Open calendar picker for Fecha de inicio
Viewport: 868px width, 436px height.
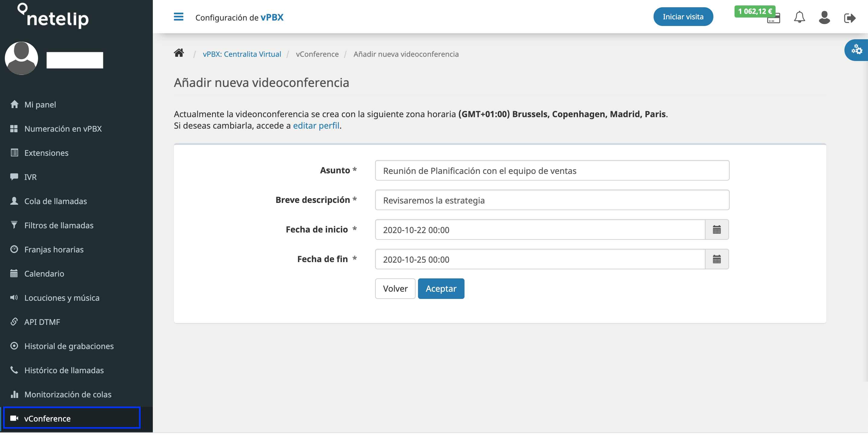(x=717, y=229)
